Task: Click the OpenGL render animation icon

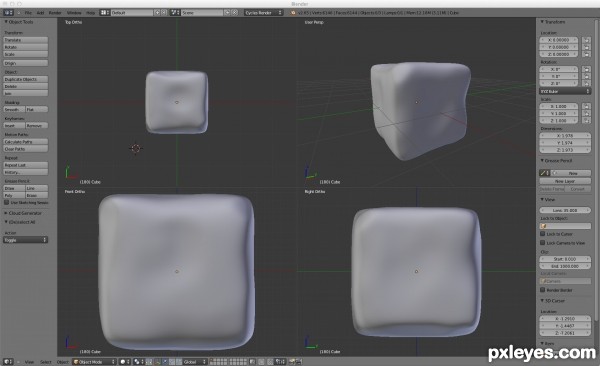Action: coord(298,361)
